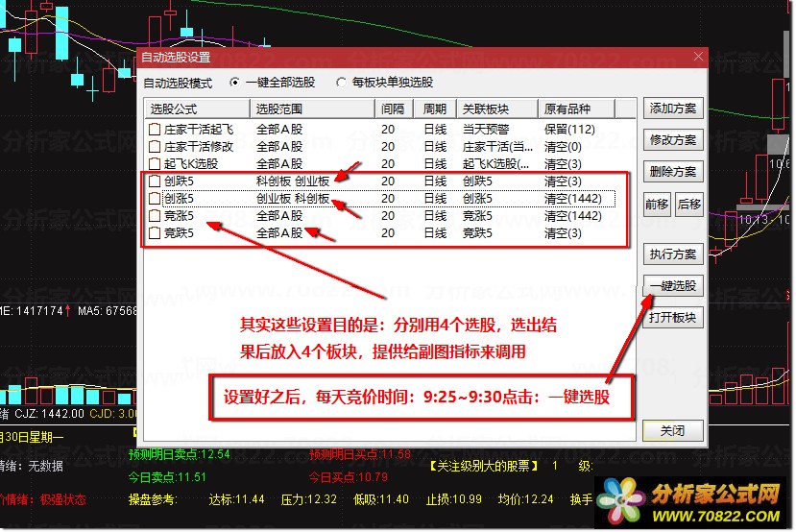Click 压力:12.32 value in chart window
This screenshot has width=796, height=532.
click(x=309, y=499)
